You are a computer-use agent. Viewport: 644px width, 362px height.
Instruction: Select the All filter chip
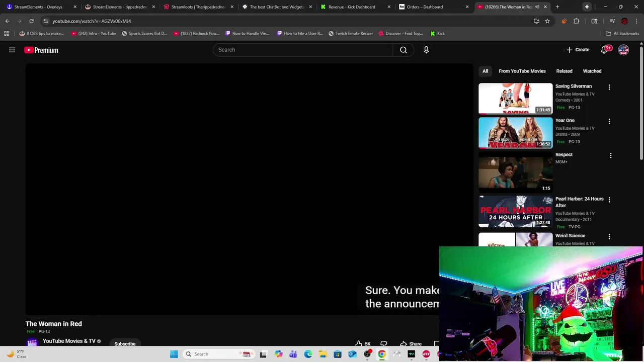click(485, 71)
